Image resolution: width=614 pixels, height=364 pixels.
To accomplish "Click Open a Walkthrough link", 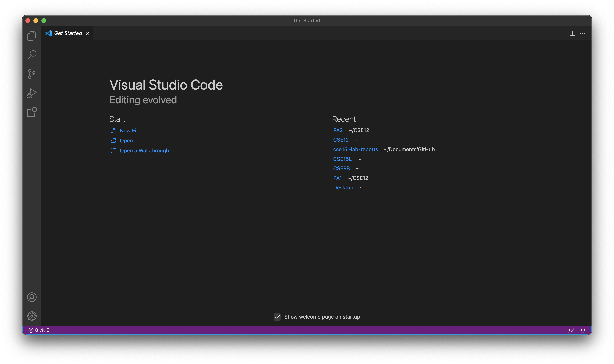I will pyautogui.click(x=146, y=151).
